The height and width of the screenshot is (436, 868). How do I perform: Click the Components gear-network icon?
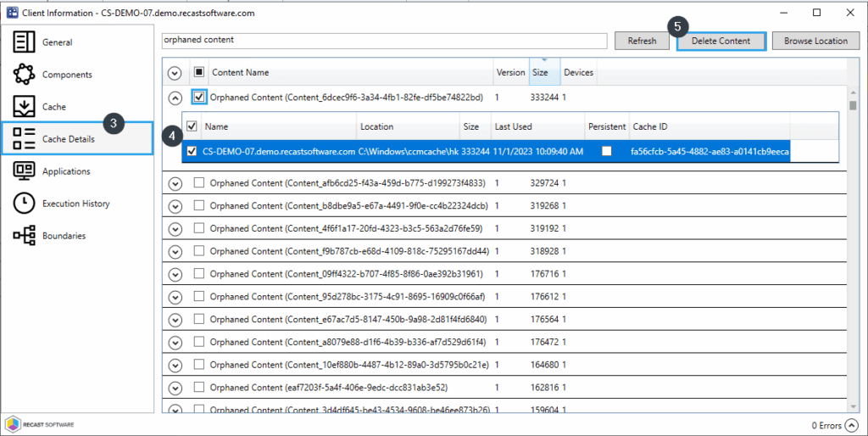[25, 75]
